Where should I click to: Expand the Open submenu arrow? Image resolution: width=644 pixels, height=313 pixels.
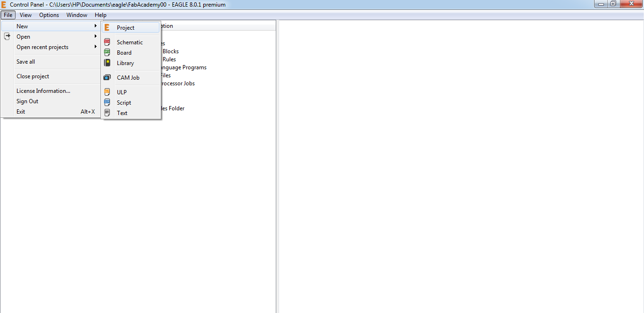point(96,36)
